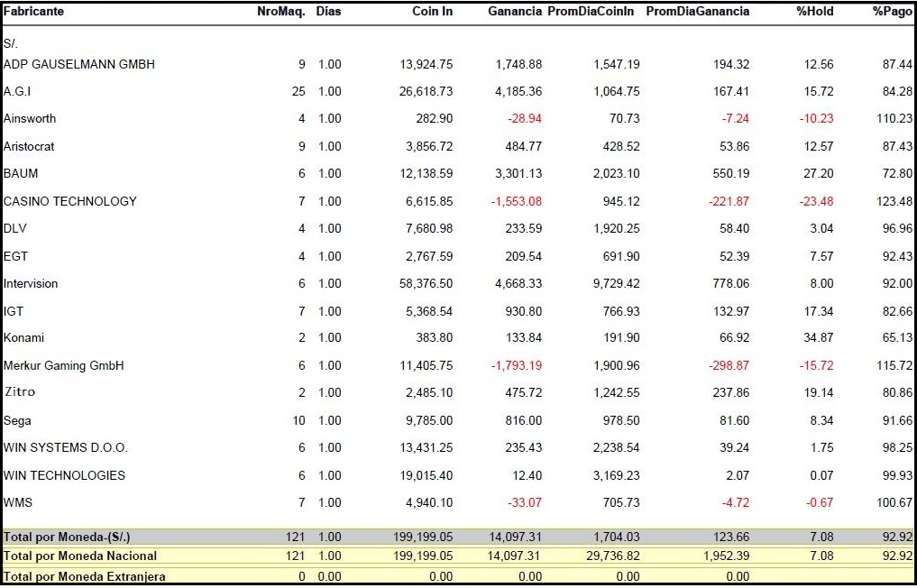Image resolution: width=917 pixels, height=588 pixels.
Task: Select the WMS manufacturer name
Action: (x=18, y=502)
